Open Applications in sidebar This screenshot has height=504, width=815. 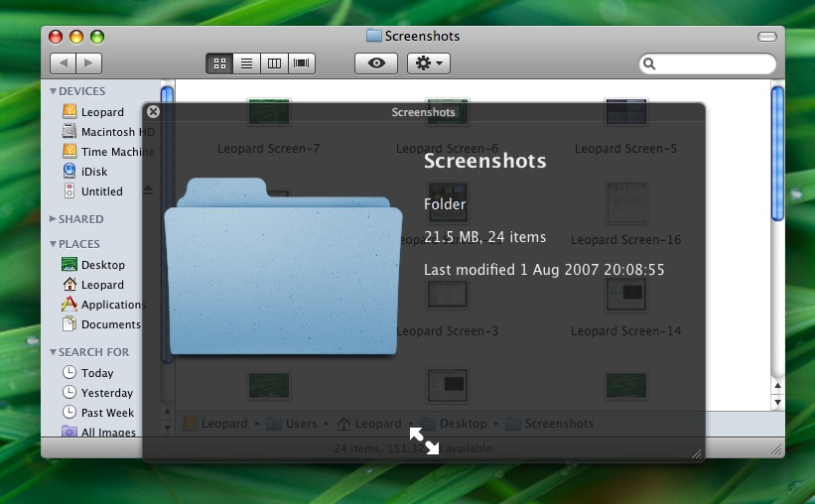coord(104,304)
